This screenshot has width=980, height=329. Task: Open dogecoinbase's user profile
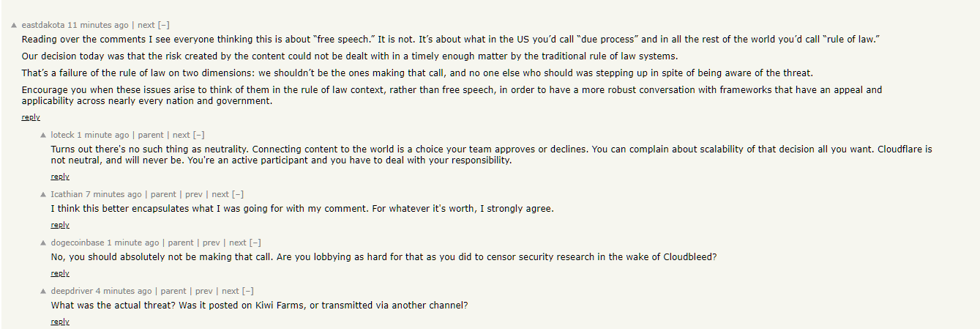(78, 243)
